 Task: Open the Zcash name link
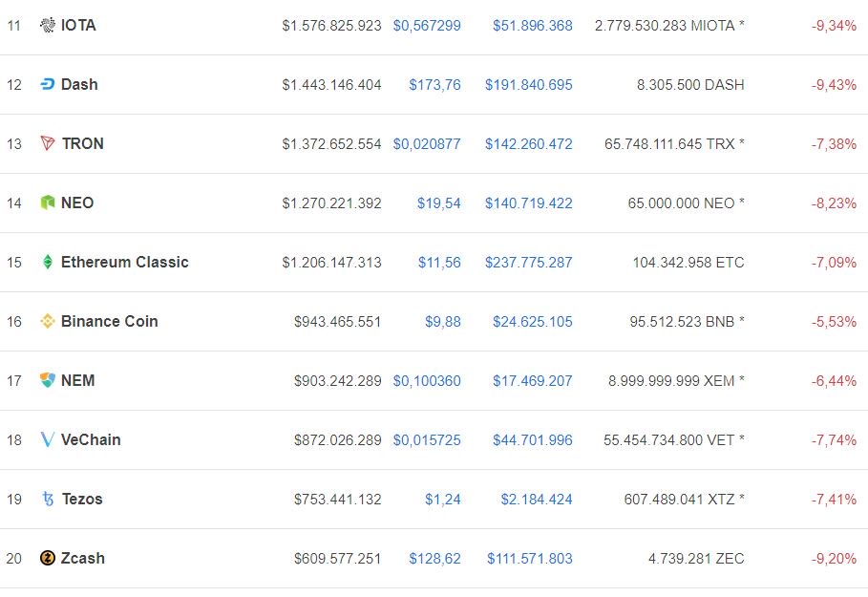click(x=82, y=559)
